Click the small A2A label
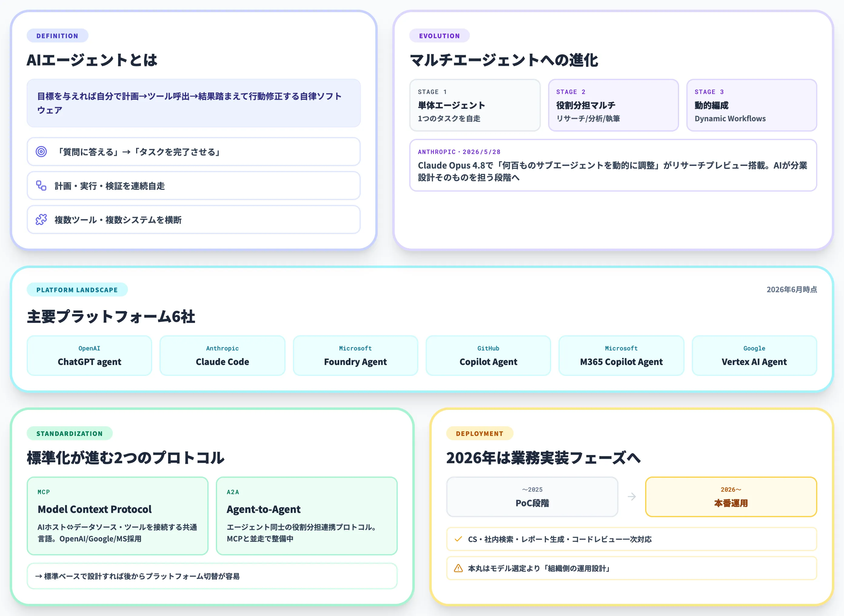 (x=233, y=492)
